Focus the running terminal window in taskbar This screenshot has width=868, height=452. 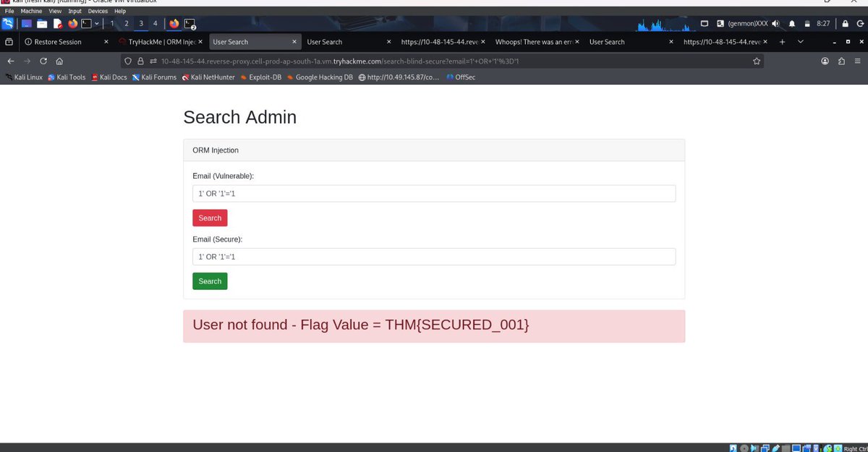point(190,24)
